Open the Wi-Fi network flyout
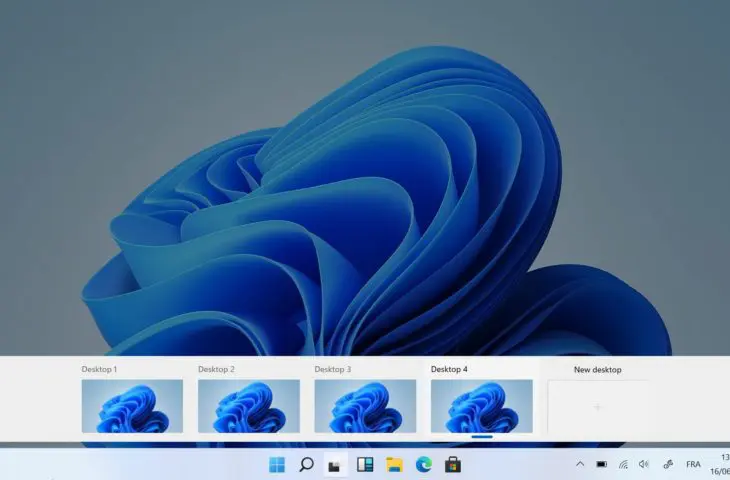 coord(623,464)
